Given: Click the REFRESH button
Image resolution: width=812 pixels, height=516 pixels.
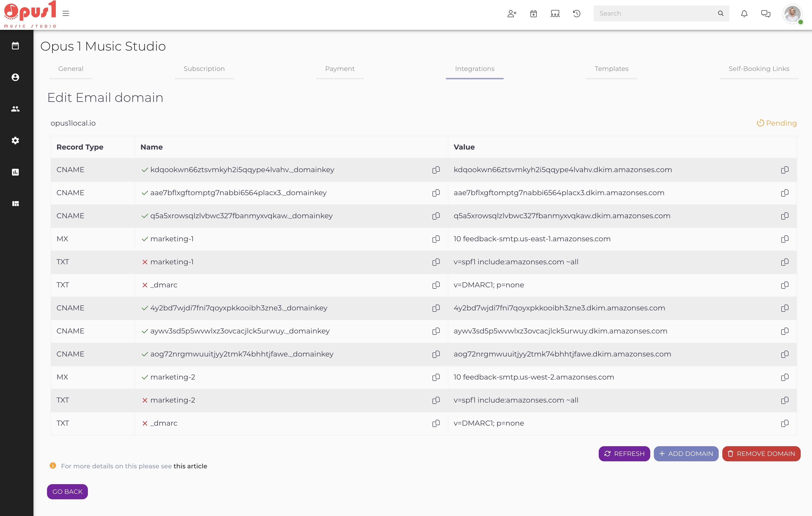Looking at the screenshot, I should [624, 454].
